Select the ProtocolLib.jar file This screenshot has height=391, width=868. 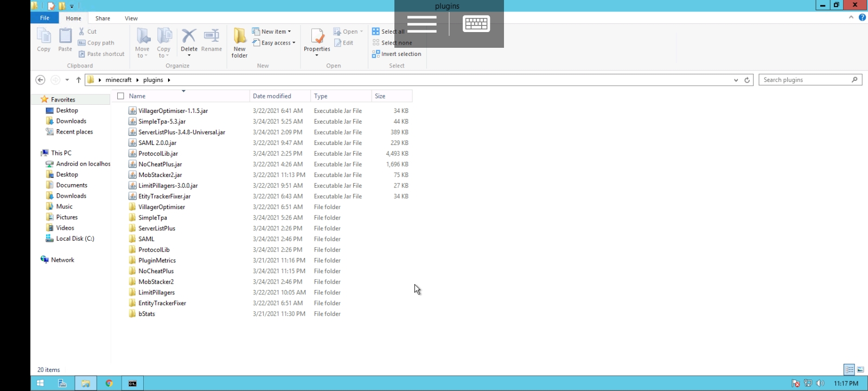click(x=158, y=154)
